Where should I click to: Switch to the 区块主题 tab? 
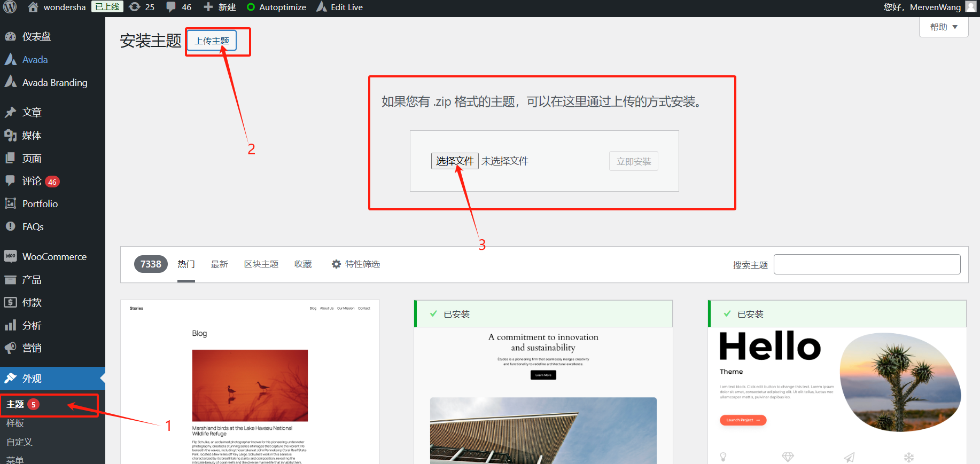(x=261, y=264)
